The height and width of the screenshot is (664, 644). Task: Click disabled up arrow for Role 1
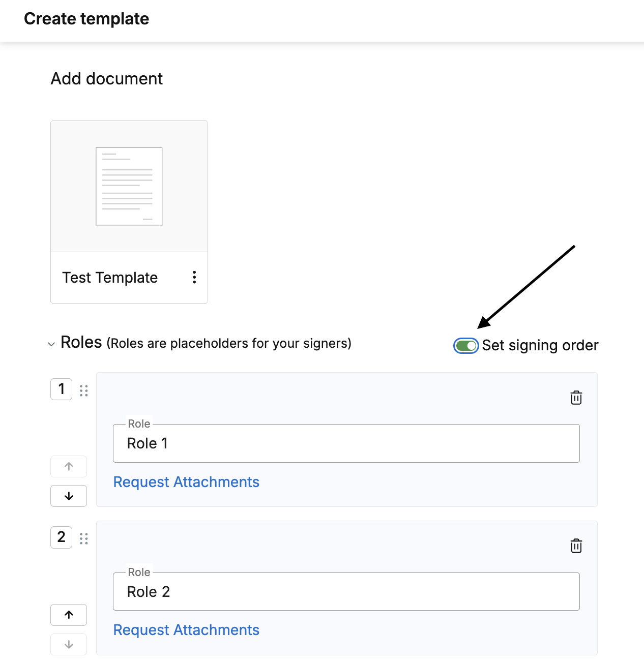69,466
